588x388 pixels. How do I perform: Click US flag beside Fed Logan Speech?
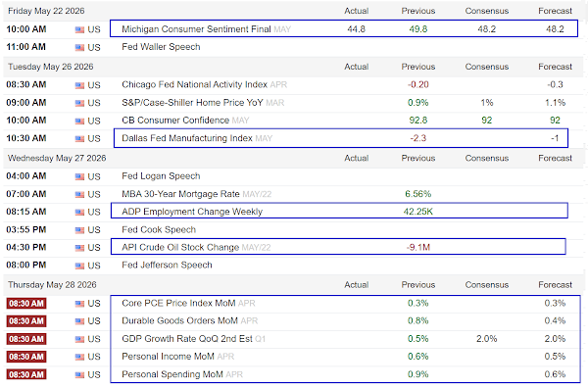79,176
